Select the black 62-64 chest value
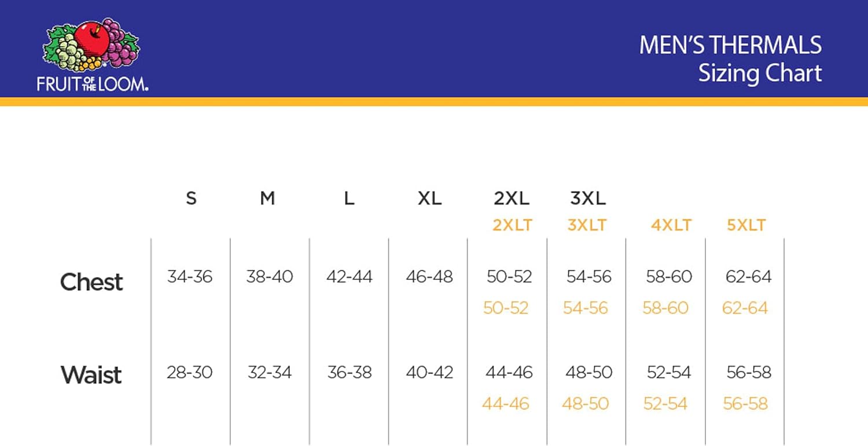 [749, 277]
